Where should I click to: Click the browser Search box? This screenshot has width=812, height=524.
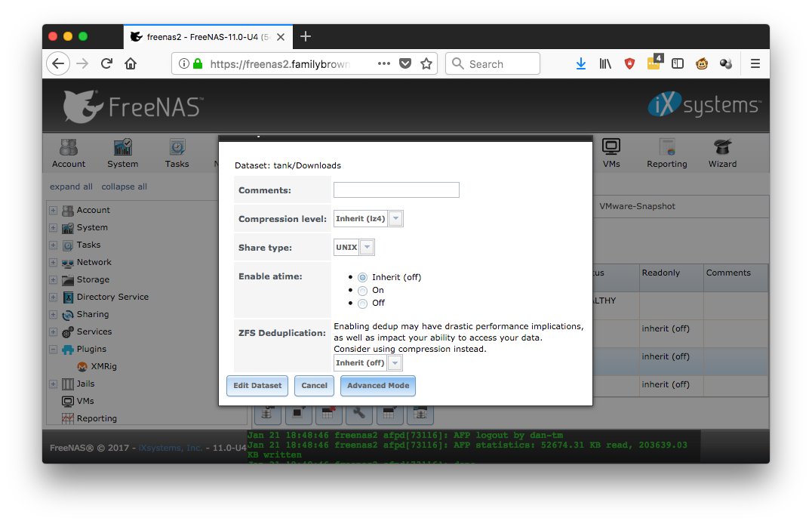click(x=493, y=63)
